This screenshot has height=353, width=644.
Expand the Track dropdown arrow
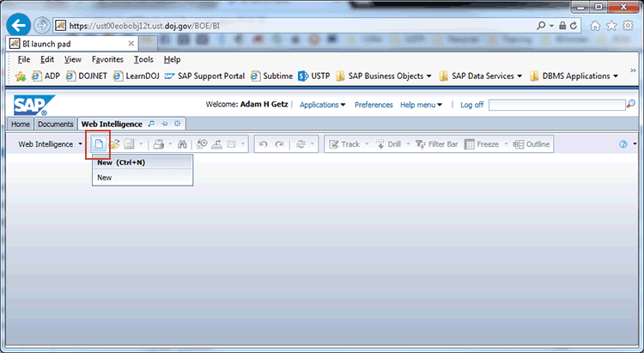(x=367, y=144)
